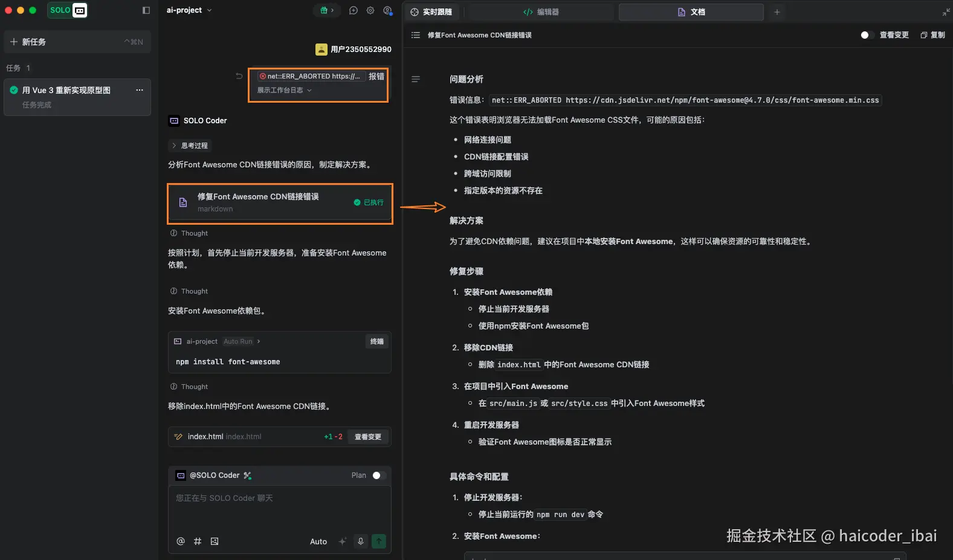The width and height of the screenshot is (953, 560).
Task: Click the SOLO Coder agent avatar icon
Action: (x=174, y=121)
